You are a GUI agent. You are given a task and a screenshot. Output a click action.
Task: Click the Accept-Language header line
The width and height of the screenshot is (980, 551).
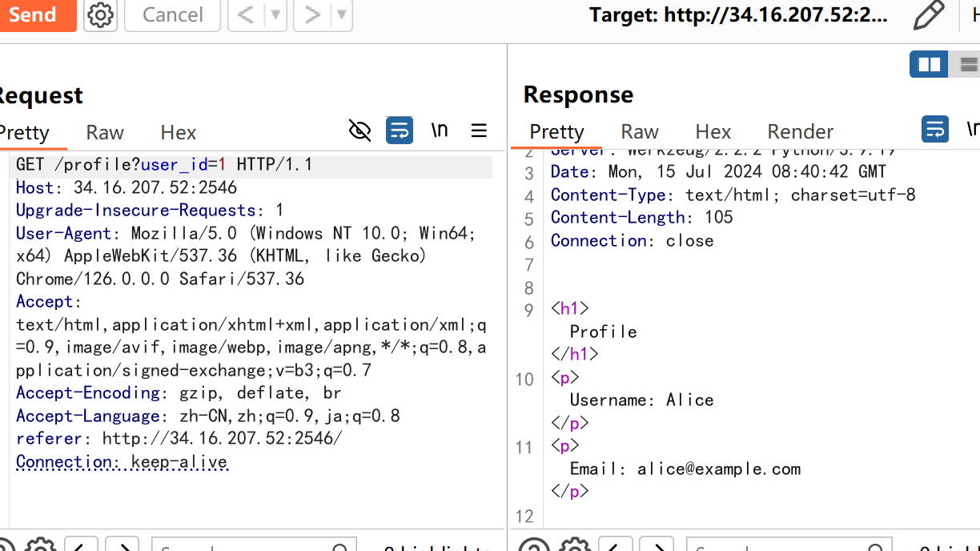point(208,416)
